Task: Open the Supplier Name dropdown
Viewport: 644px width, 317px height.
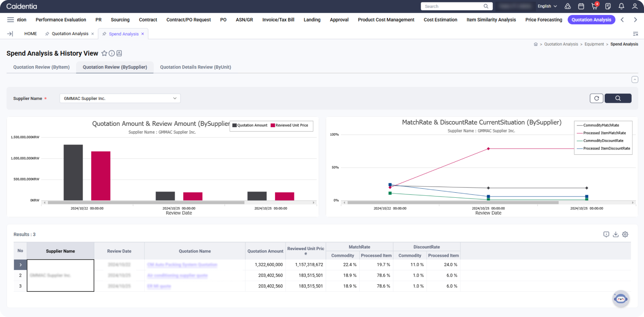Action: [x=120, y=98]
